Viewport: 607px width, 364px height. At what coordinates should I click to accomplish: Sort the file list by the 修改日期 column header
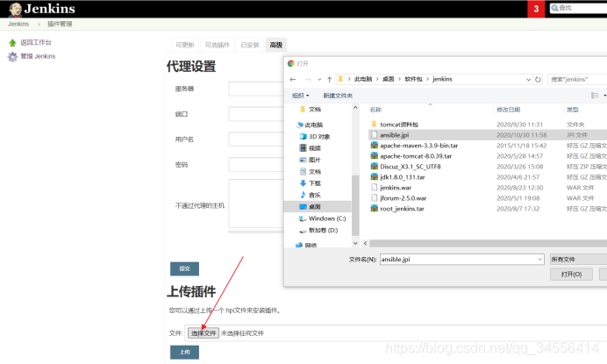point(508,110)
